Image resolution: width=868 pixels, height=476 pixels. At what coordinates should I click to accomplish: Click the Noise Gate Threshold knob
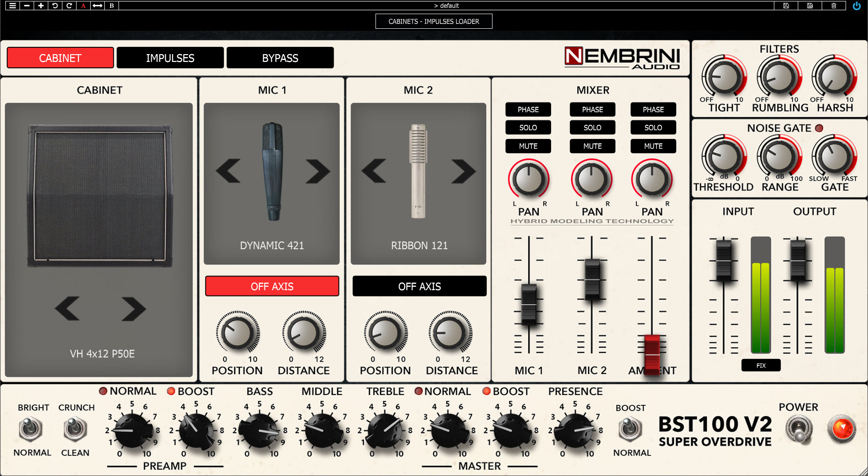coord(724,157)
